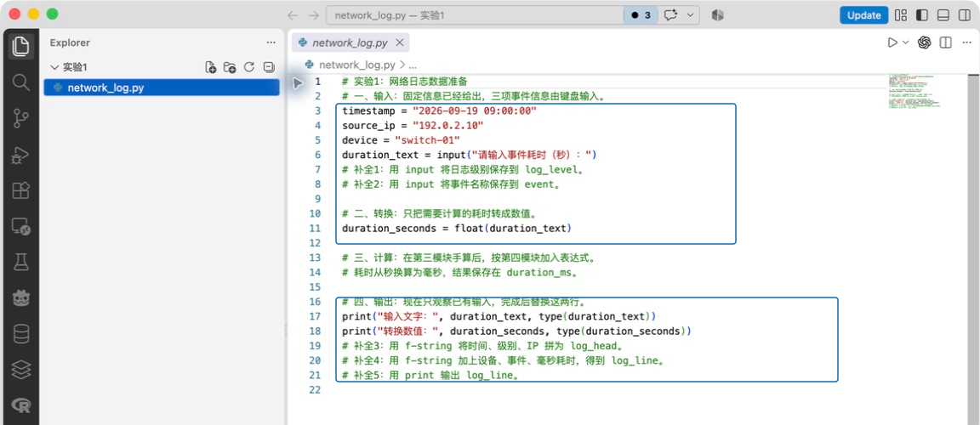Image resolution: width=980 pixels, height=425 pixels.
Task: Open the chat dropdown chevron in the title bar
Action: click(x=690, y=15)
